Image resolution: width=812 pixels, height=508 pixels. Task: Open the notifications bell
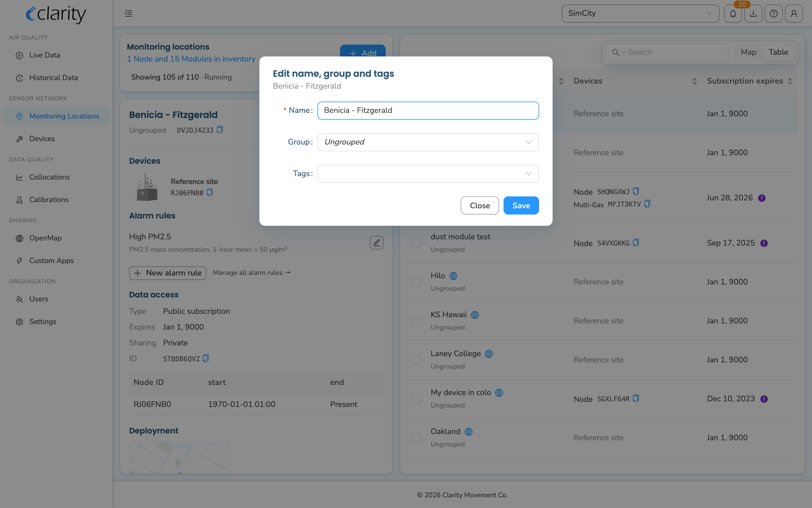[733, 14]
